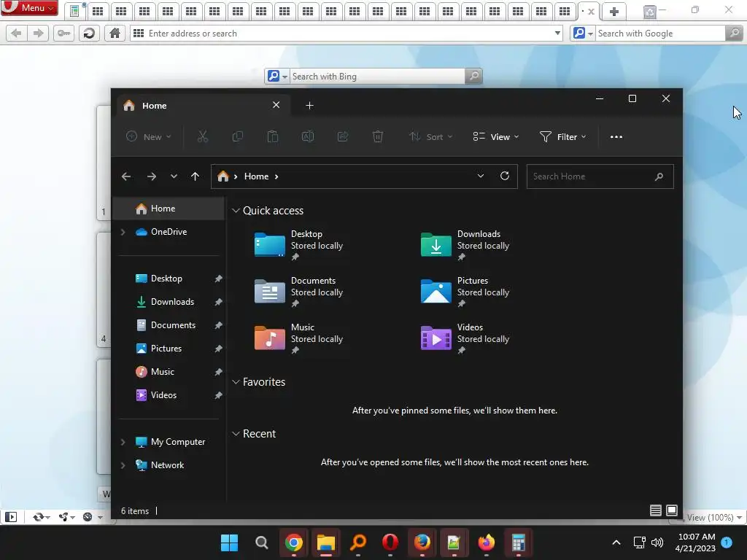Show hidden icons chevron in system tray
The height and width of the screenshot is (560, 747).
tap(616, 542)
